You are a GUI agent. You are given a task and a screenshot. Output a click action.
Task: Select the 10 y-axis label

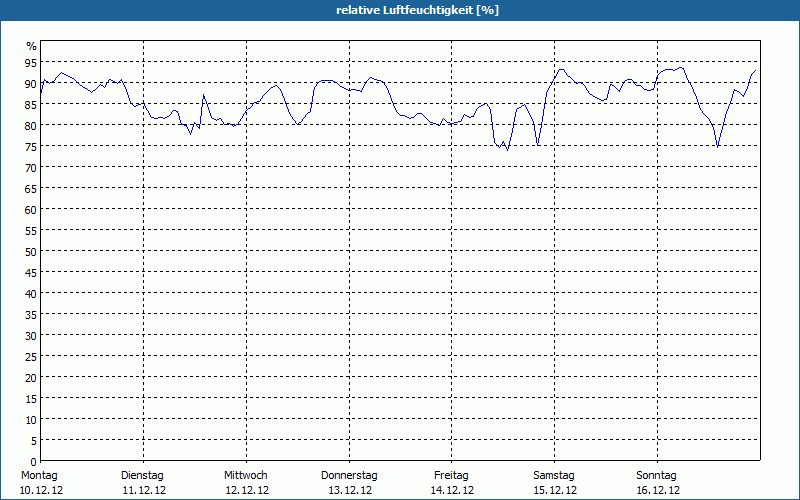[31, 419]
